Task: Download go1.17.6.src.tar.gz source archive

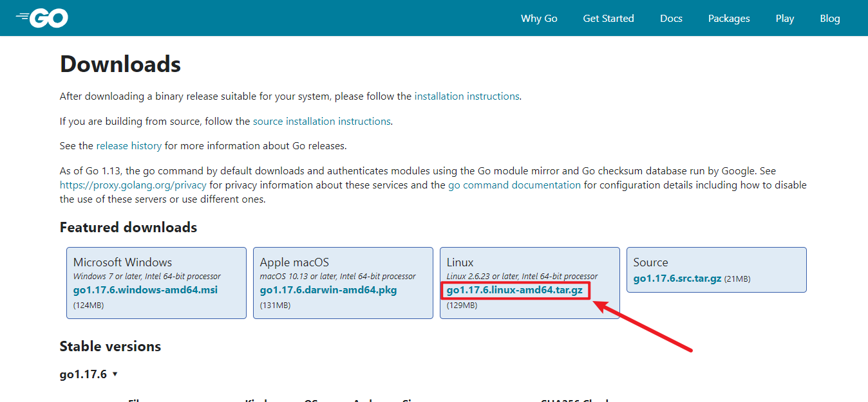Action: point(677,279)
